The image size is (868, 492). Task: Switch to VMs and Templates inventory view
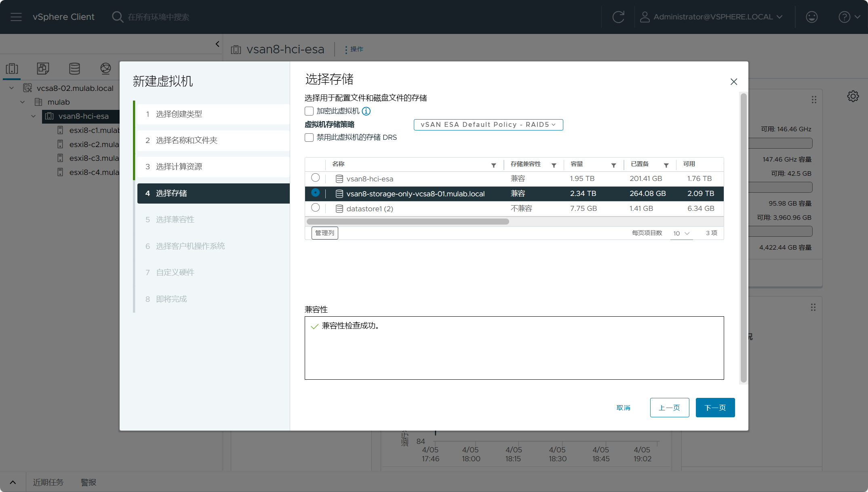43,69
